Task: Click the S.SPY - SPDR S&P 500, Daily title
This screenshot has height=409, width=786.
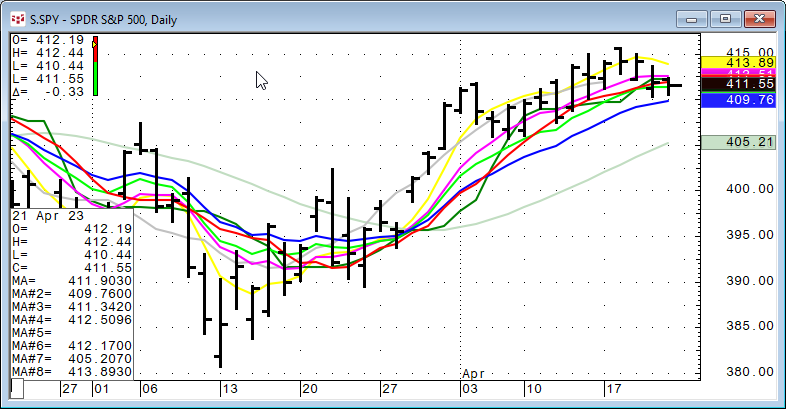Action: [103, 20]
